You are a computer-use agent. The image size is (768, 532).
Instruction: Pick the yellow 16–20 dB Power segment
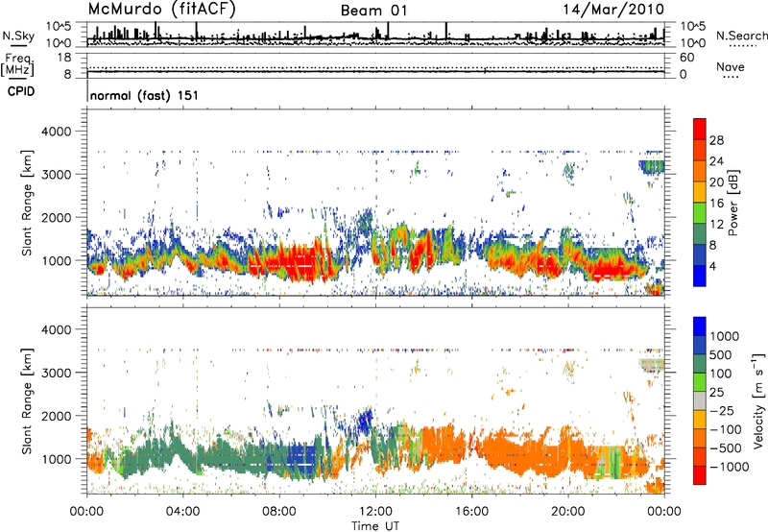700,193
